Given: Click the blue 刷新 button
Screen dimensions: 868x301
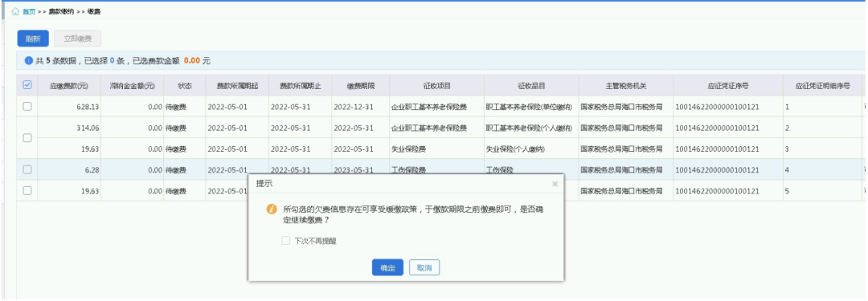Looking at the screenshot, I should 33,39.
